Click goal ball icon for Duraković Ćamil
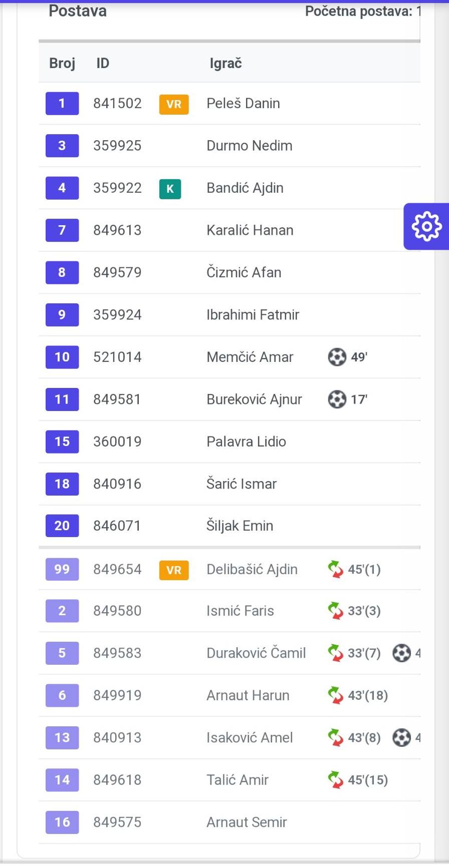The image size is (449, 868). (x=401, y=653)
